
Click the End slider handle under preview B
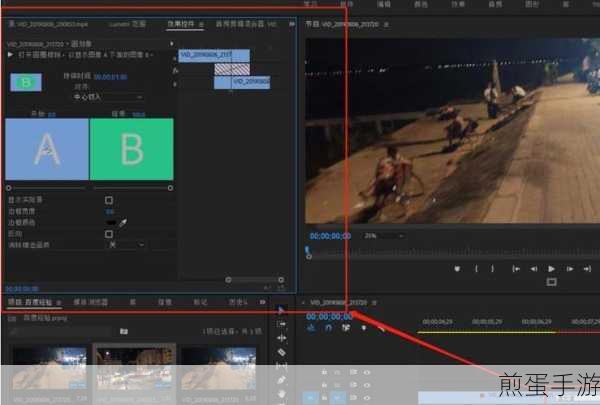(170, 188)
